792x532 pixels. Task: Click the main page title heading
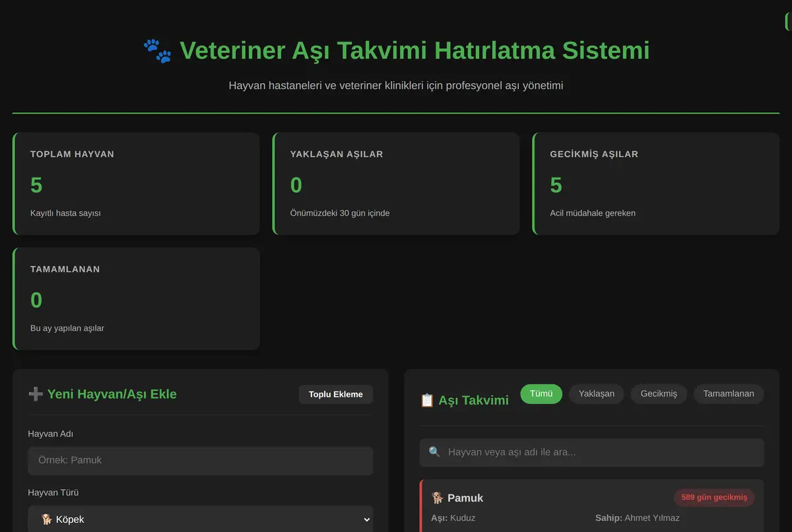396,51
